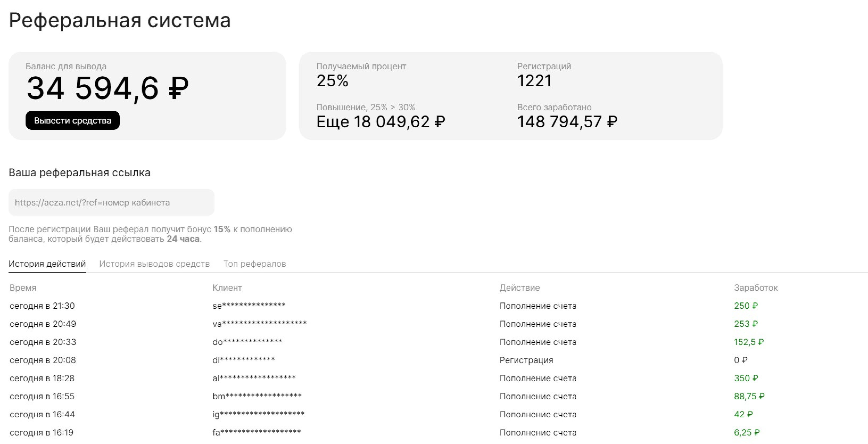The image size is (868, 444).
Task: Click the 34 594,6 ₽ withdrawal balance
Action: point(108,88)
